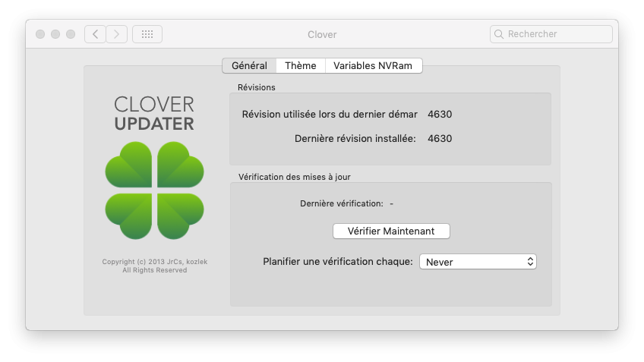Click the Dernière vérification label
The image size is (644, 362).
point(342,203)
